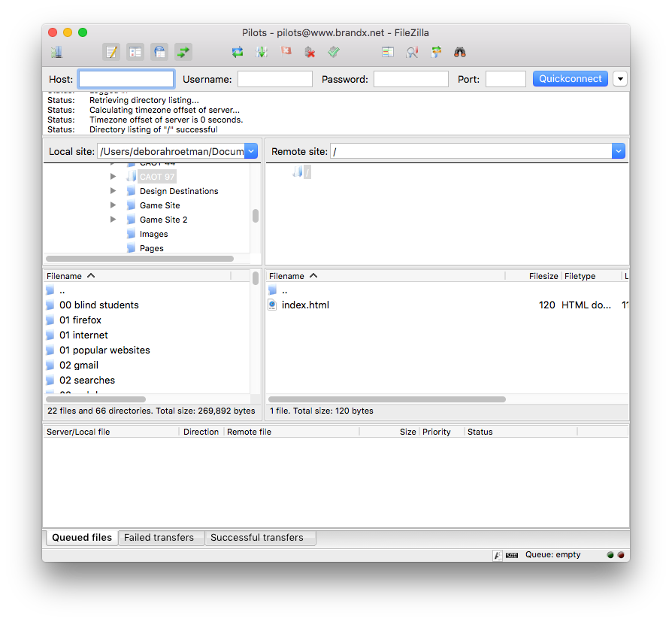Sort remote files by Filetype

592,276
